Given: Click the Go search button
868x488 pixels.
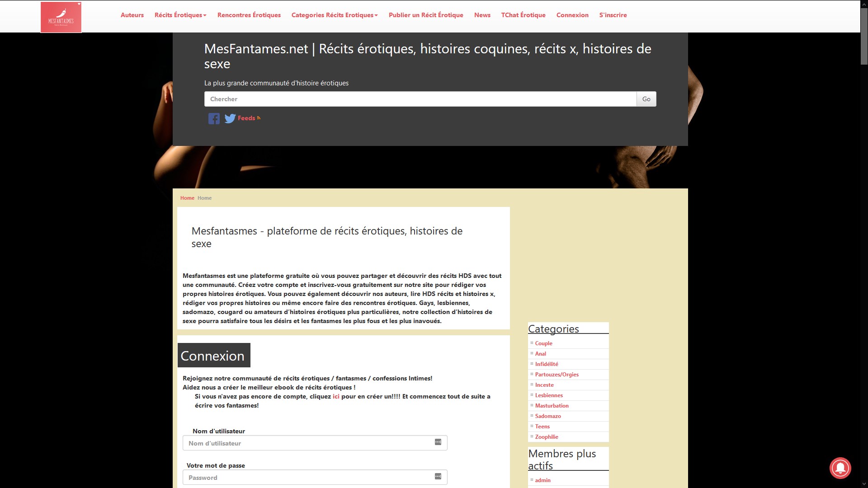Looking at the screenshot, I should (x=646, y=99).
